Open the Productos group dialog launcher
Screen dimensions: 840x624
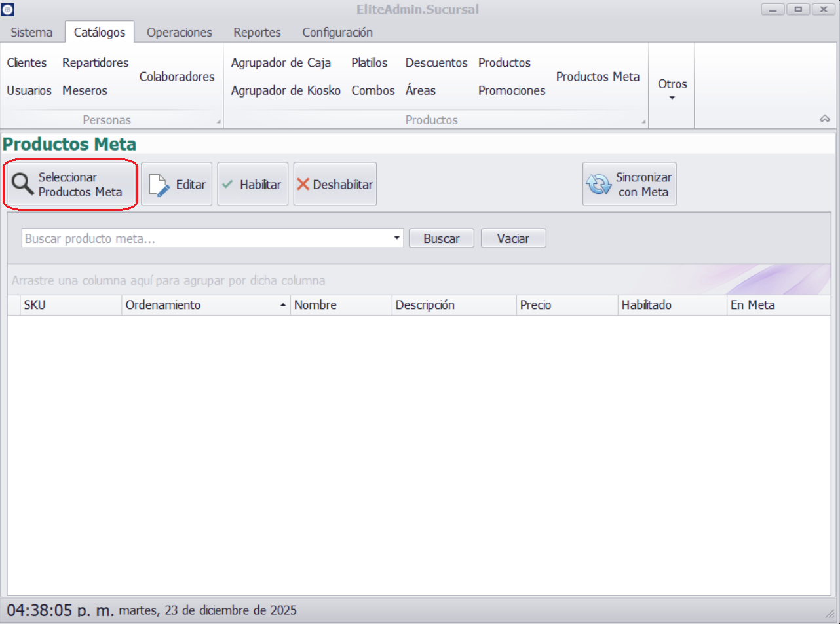tap(643, 122)
